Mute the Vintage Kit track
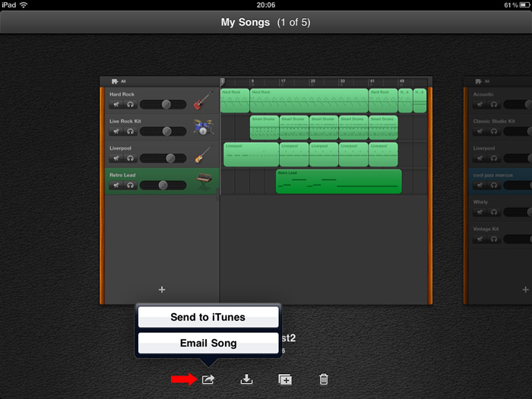The width and height of the screenshot is (532, 399). coord(480,239)
